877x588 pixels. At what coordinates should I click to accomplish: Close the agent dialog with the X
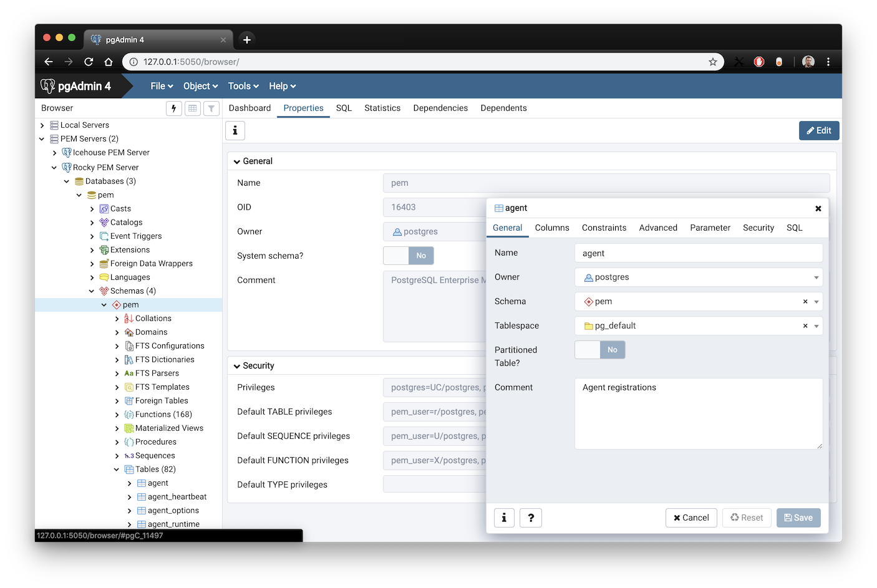(818, 208)
